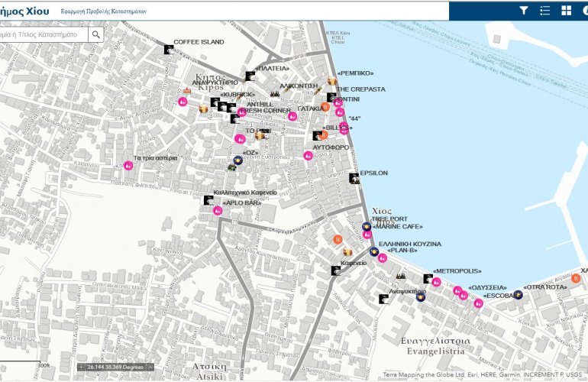The image size is (588, 382).
Task: Click the "44" store label
Action: click(x=354, y=118)
